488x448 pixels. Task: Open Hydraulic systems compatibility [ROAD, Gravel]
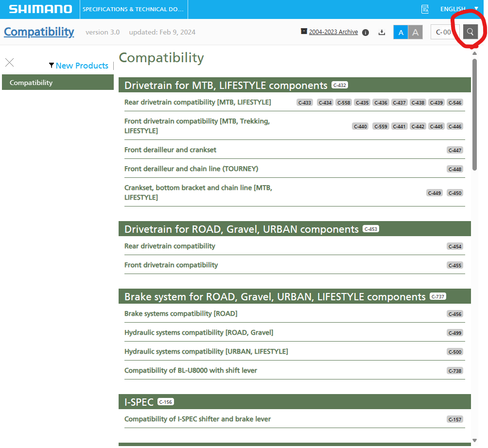click(x=199, y=332)
